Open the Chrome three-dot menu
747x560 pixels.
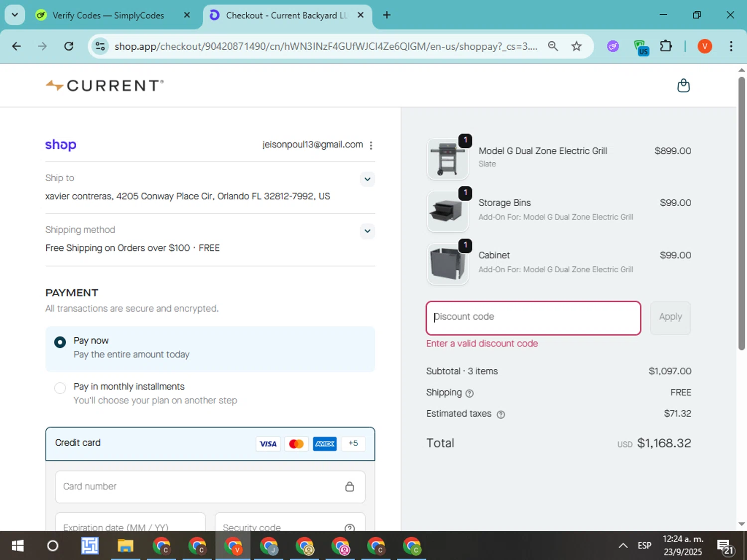coord(731,46)
